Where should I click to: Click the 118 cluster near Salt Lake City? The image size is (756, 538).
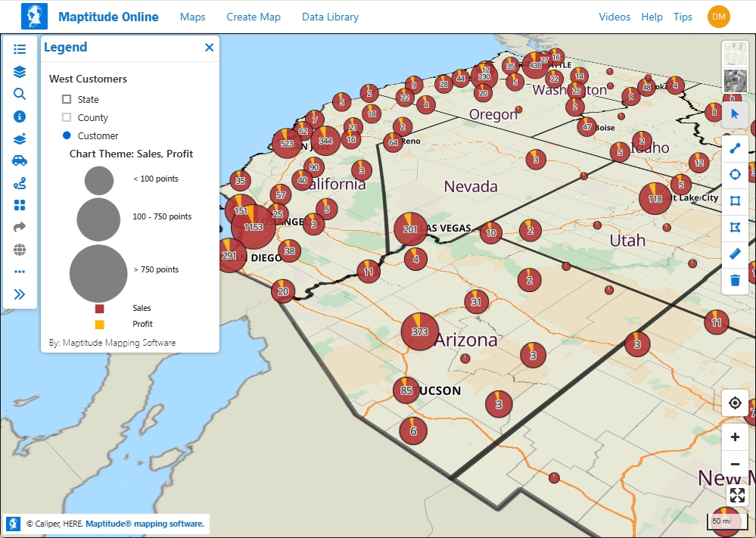(x=655, y=198)
